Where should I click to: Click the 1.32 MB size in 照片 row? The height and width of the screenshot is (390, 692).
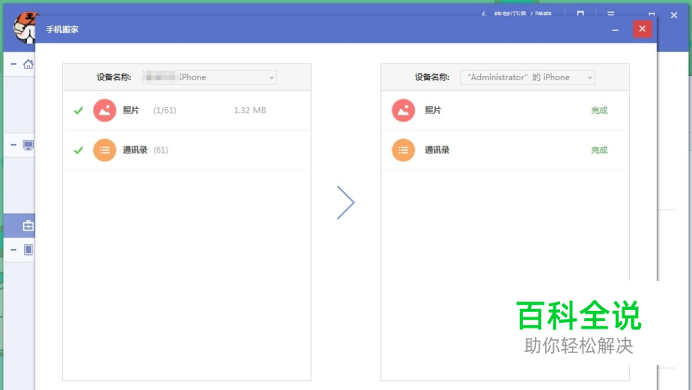click(x=250, y=110)
